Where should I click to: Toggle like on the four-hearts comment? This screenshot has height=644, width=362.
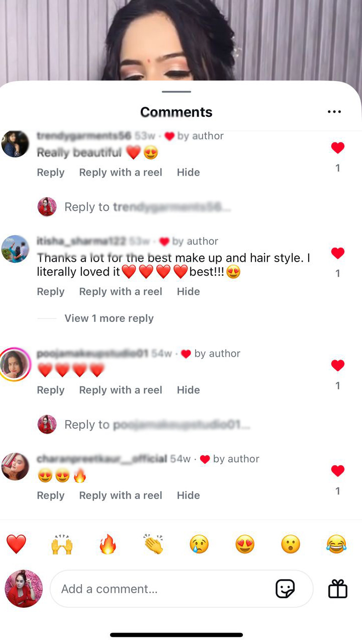338,366
